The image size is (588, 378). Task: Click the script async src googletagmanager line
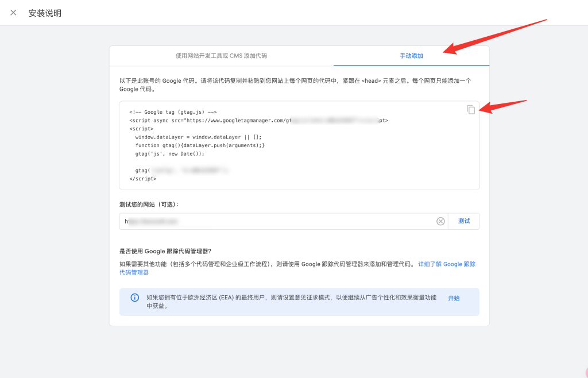coord(259,121)
